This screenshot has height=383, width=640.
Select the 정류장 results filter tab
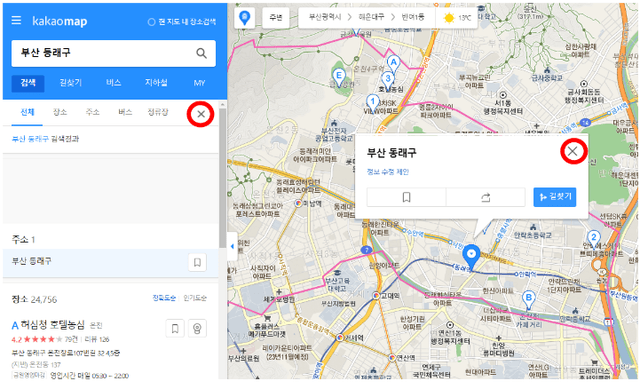tap(158, 112)
